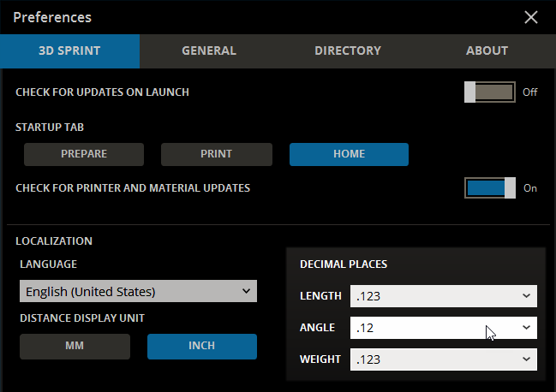Click the 'DECIMAL PLACES' heading
Screen dimensions: 556x392
[x=344, y=264]
